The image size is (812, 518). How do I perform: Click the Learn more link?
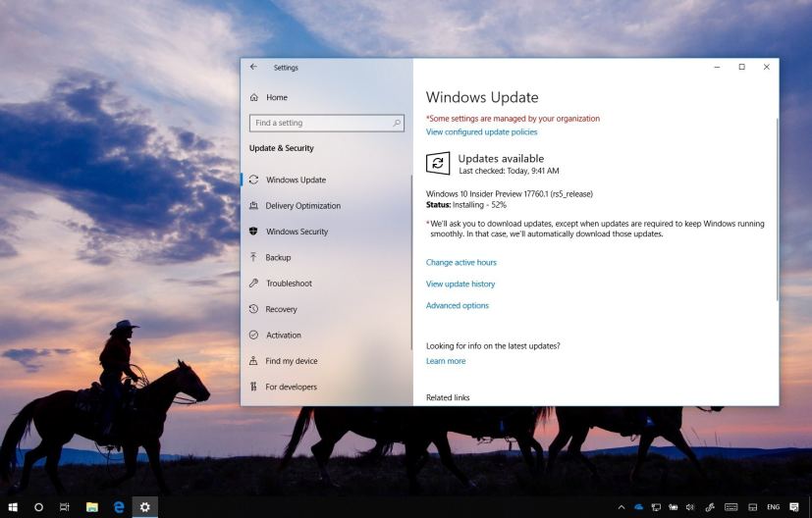point(446,361)
